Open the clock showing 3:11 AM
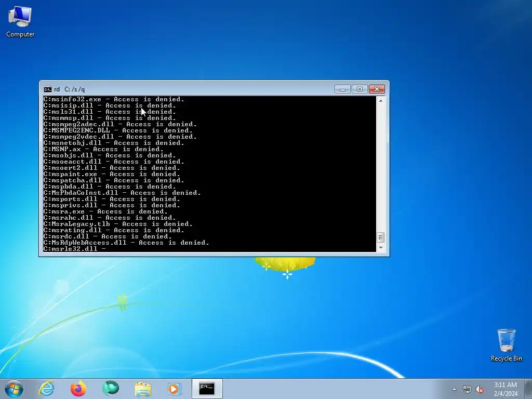Image resolution: width=532 pixels, height=399 pixels. coord(506,389)
